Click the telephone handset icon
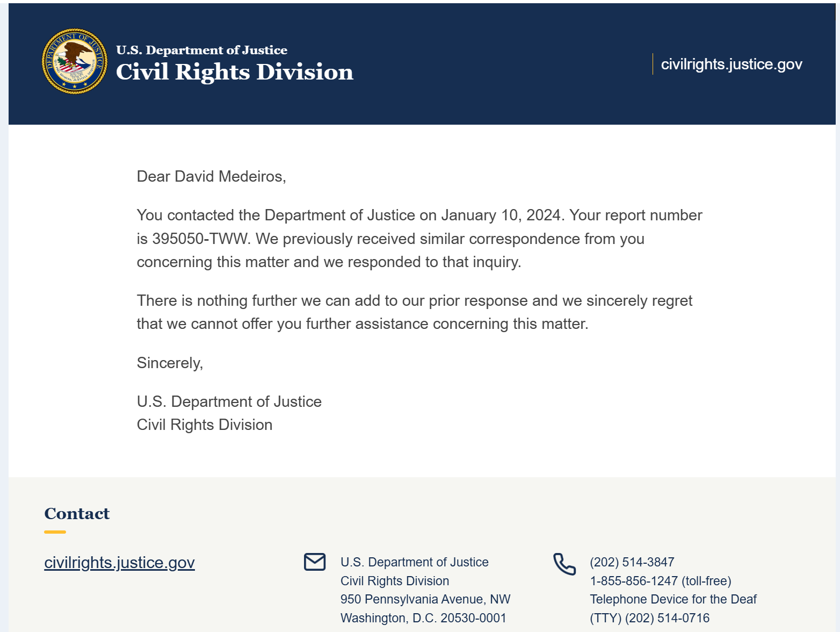This screenshot has width=840, height=632. pyautogui.click(x=564, y=564)
